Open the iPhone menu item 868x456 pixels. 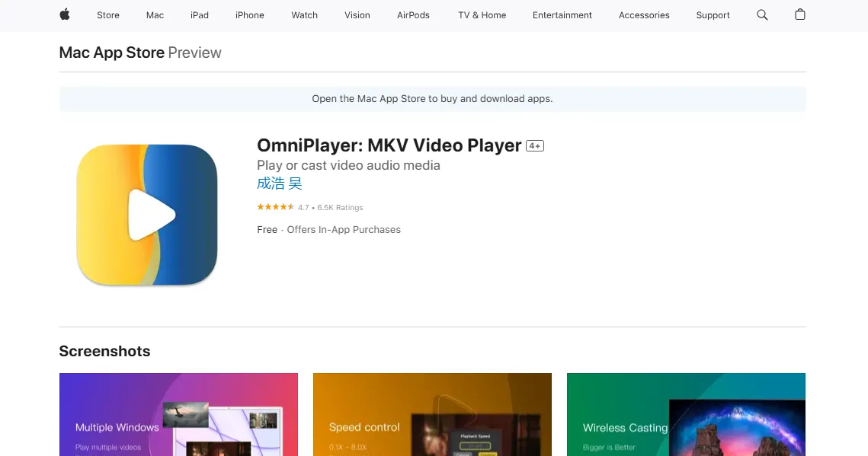click(x=250, y=15)
